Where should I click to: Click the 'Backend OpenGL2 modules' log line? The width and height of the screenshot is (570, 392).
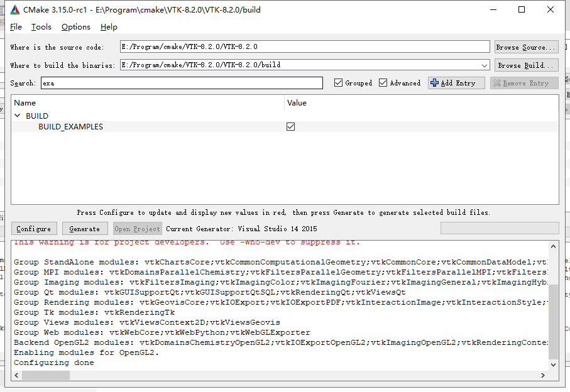tap(281, 342)
